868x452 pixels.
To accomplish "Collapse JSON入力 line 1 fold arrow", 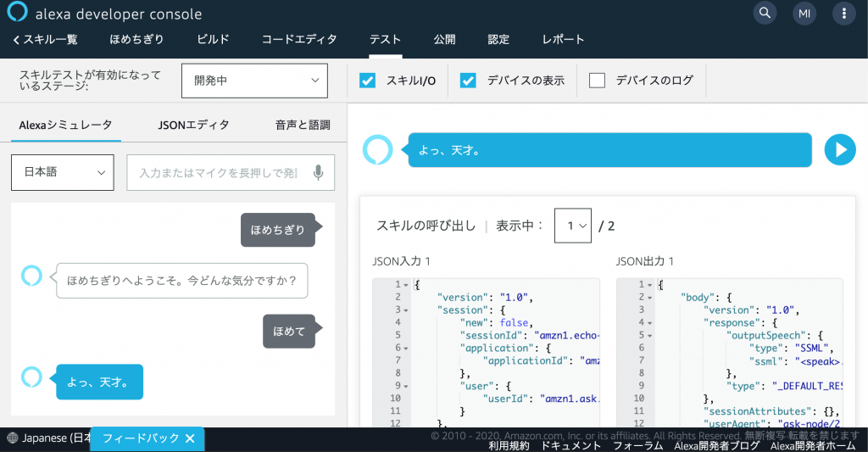I will coord(406,285).
